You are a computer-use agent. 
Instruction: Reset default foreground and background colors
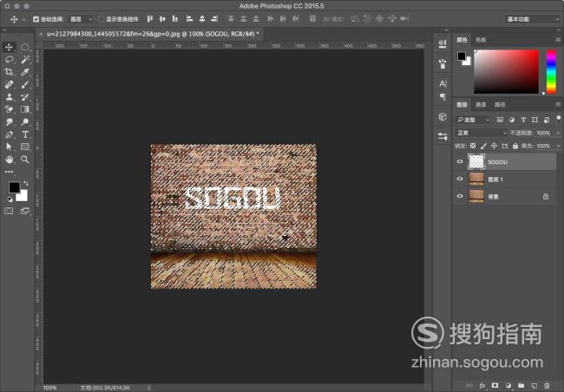pos(10,199)
